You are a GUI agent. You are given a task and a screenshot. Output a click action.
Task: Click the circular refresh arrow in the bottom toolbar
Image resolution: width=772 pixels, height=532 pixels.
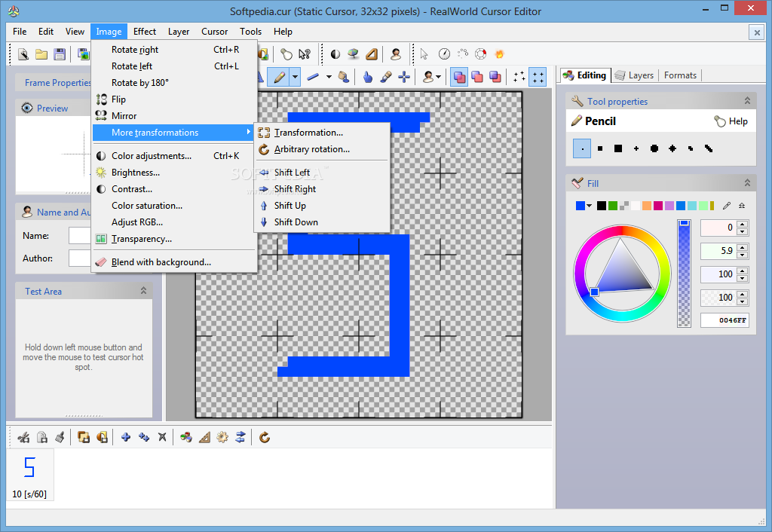[x=265, y=437]
